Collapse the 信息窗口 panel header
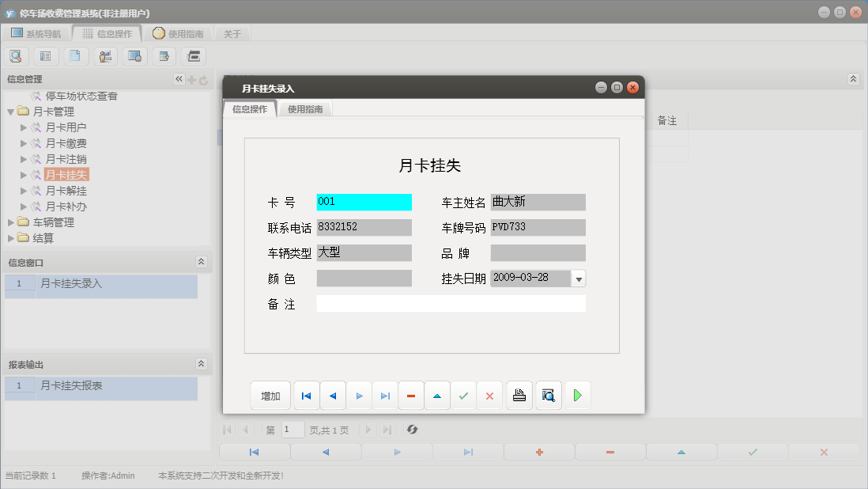This screenshot has width=868, height=489. point(202,262)
